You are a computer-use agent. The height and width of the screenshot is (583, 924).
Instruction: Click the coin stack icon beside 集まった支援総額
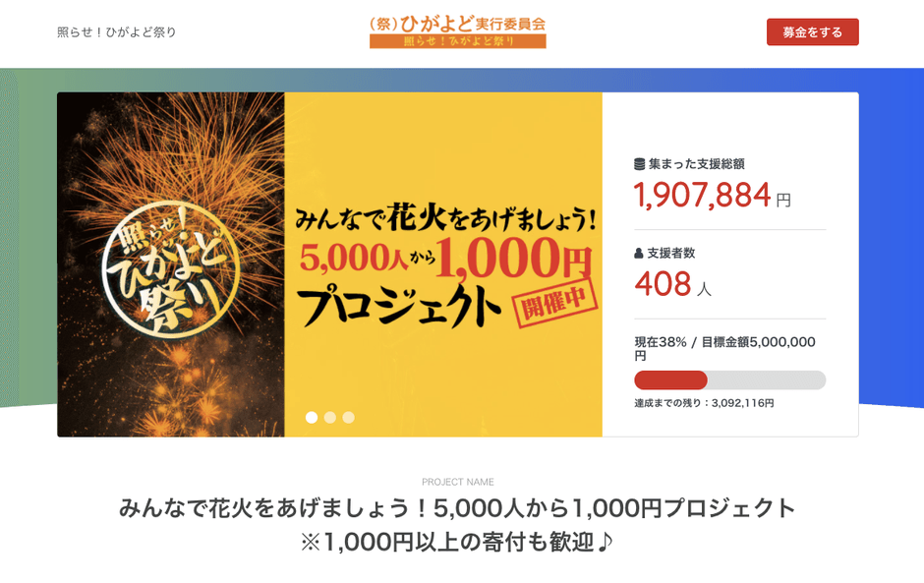pyautogui.click(x=640, y=164)
